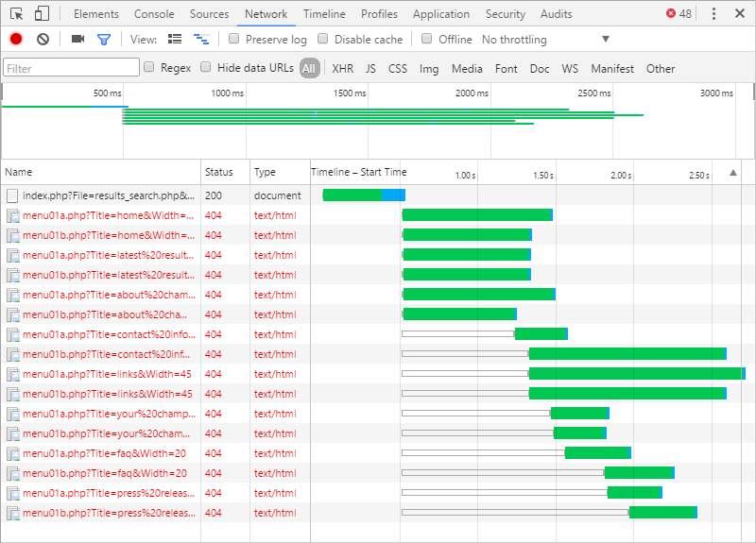
Task: Open the DevTools three-dot menu
Action: [713, 14]
